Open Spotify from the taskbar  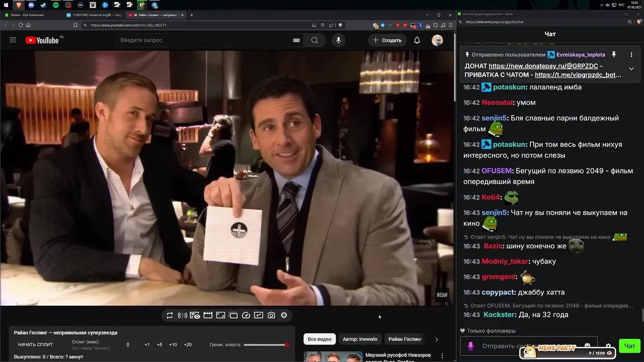coord(55,5)
